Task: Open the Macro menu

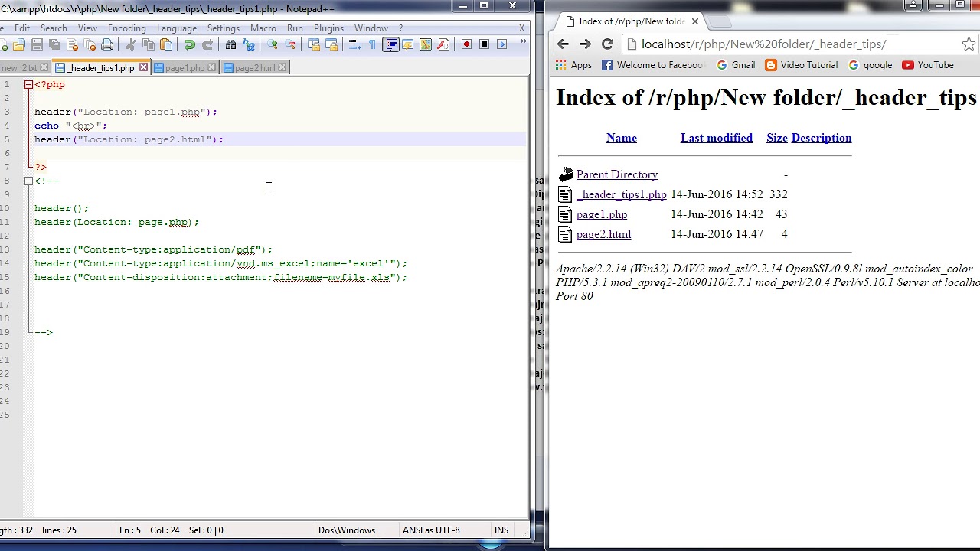Action: tap(263, 28)
